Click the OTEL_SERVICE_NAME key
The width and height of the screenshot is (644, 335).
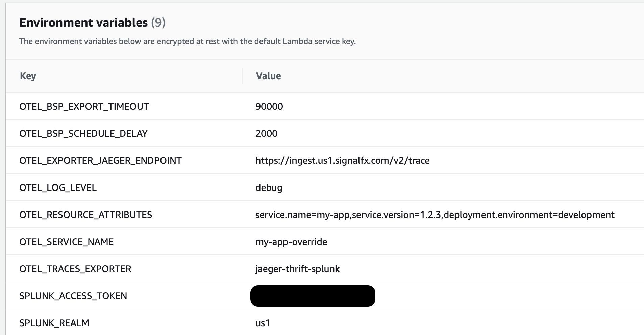[66, 242]
